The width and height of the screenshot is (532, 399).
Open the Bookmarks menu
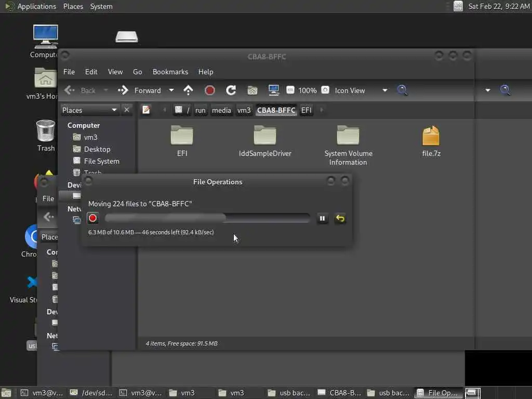tap(170, 72)
